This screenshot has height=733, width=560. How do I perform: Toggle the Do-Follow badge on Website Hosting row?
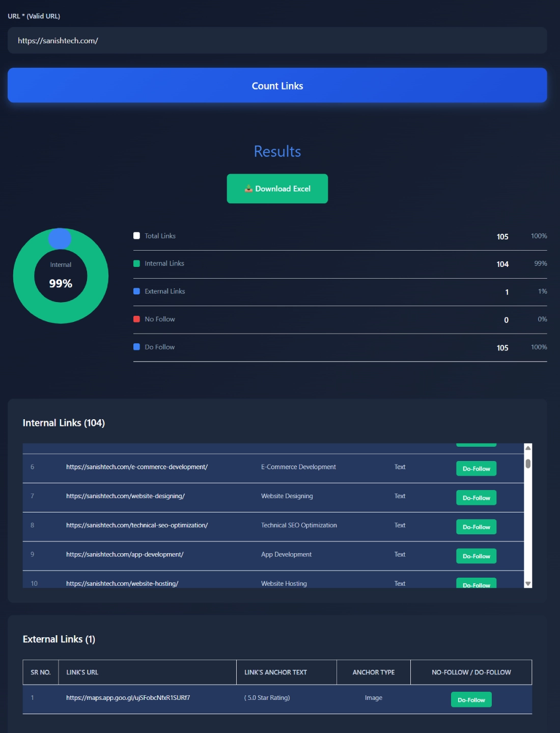pos(476,585)
